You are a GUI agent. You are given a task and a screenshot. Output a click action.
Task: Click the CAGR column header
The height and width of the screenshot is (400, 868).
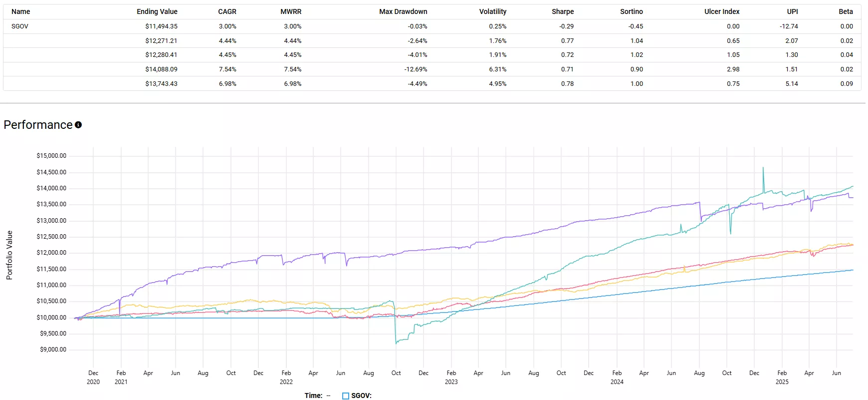227,11
